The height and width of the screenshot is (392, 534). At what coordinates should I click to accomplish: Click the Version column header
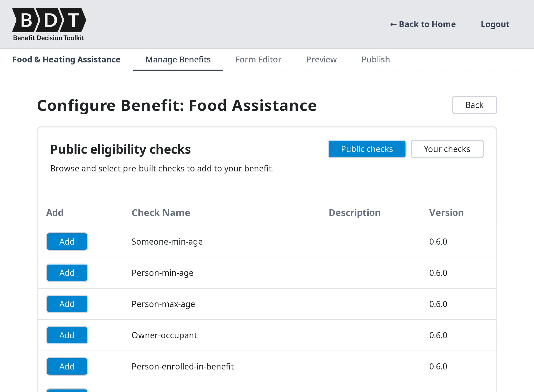coord(446,213)
